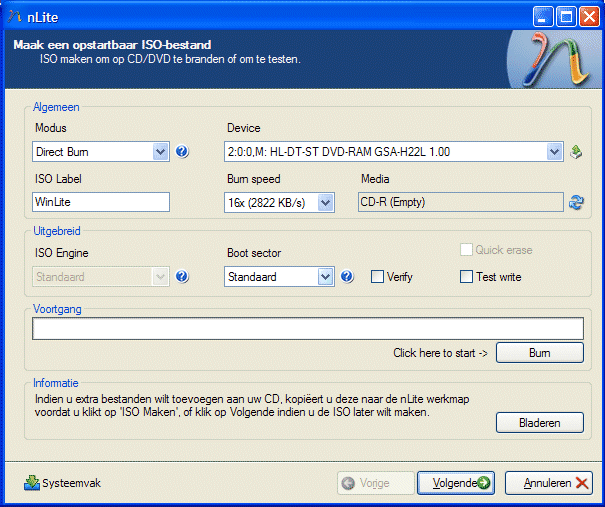Toggle the Quick erase checkbox

[x=466, y=250]
